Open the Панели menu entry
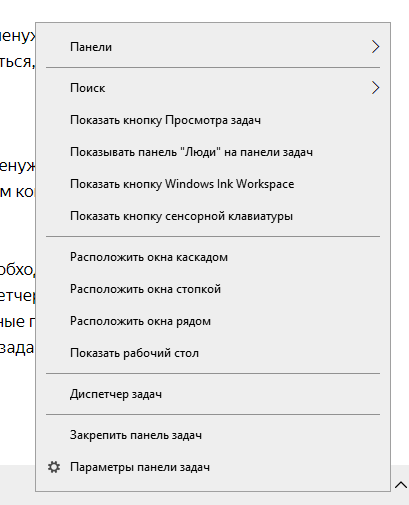This screenshot has height=505, width=409. [x=213, y=47]
